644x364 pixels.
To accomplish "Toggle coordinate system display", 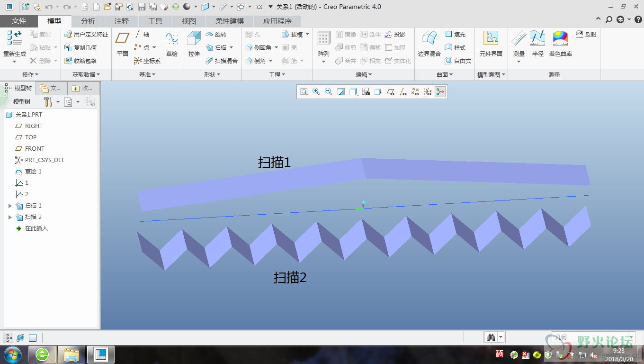I will 428,92.
